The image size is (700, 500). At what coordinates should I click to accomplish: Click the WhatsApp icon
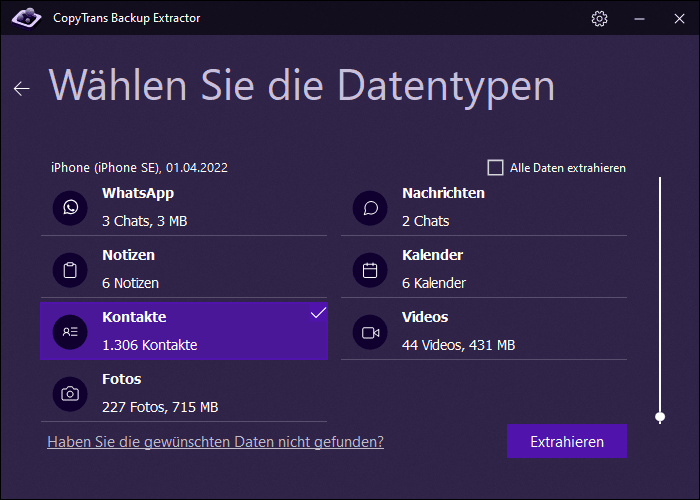pyautogui.click(x=70, y=208)
